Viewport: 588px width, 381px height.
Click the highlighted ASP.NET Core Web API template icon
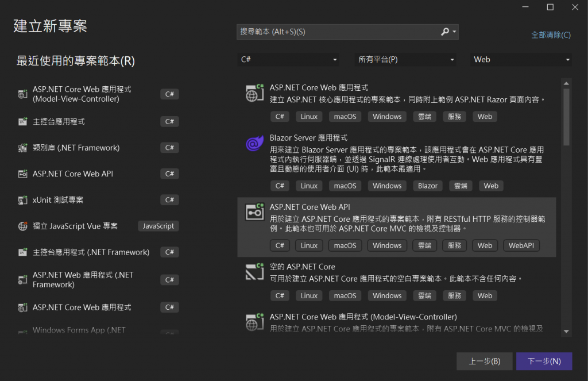pos(254,213)
